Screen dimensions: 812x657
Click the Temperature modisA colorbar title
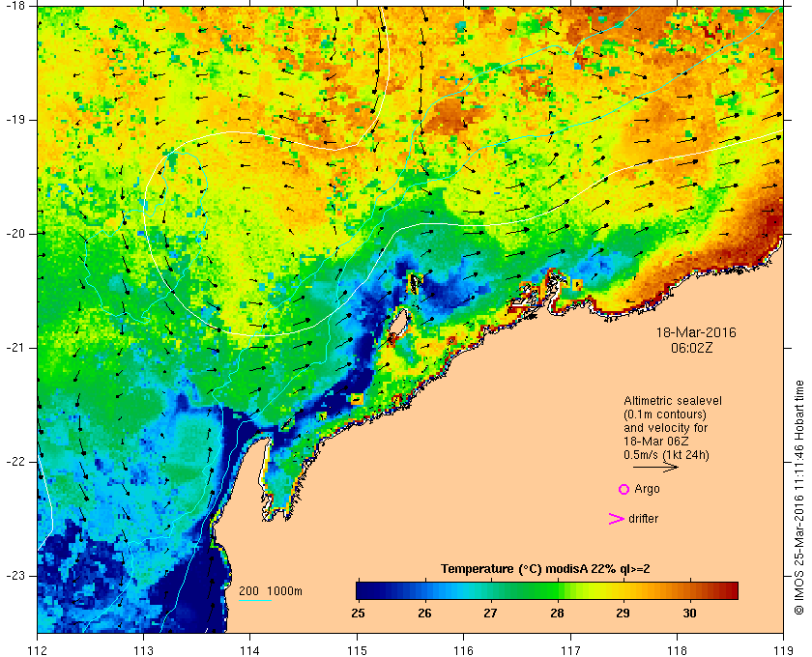coord(545,568)
